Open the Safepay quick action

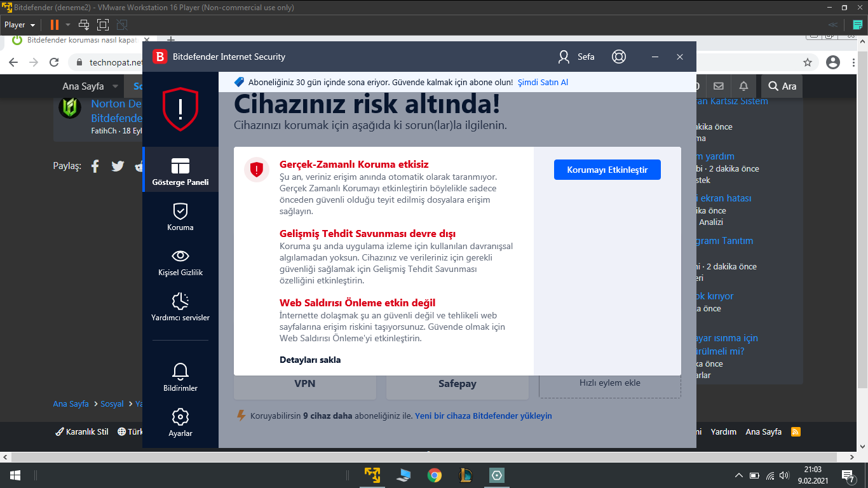pyautogui.click(x=458, y=384)
